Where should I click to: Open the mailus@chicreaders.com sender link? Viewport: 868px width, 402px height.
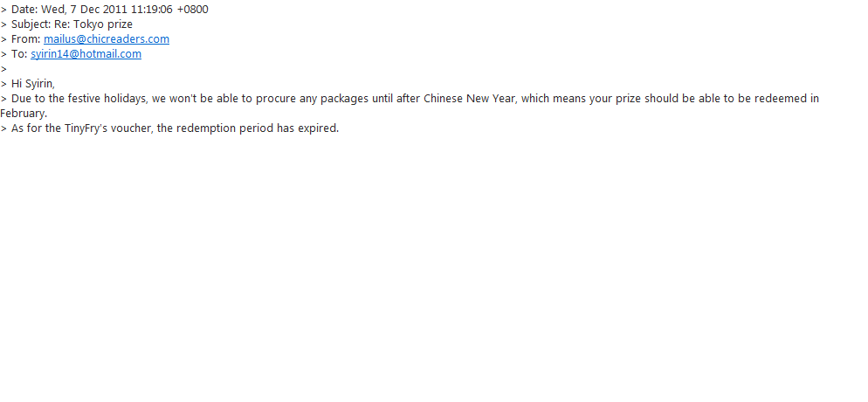tap(107, 39)
